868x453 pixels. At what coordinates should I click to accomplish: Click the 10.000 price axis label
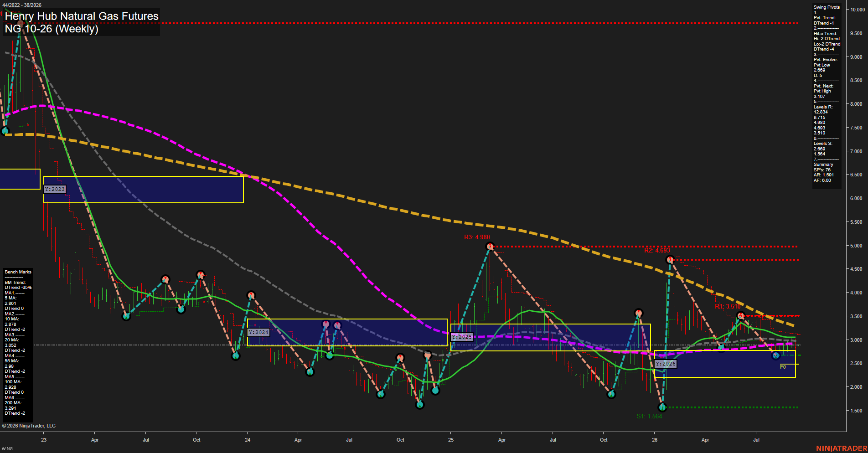[x=858, y=10]
